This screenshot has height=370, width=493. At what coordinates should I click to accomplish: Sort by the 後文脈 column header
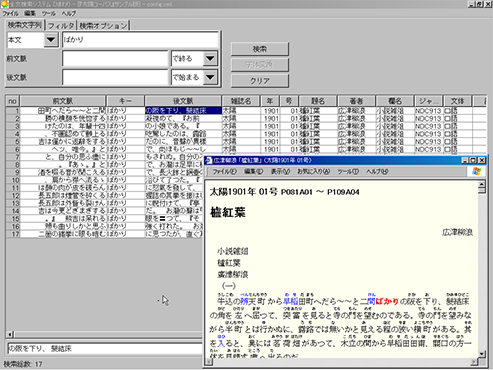(x=183, y=101)
